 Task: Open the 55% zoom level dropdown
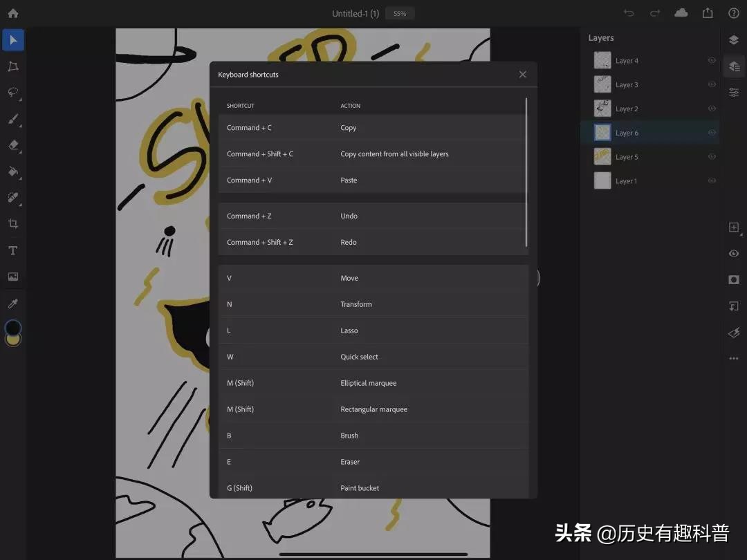click(x=400, y=13)
